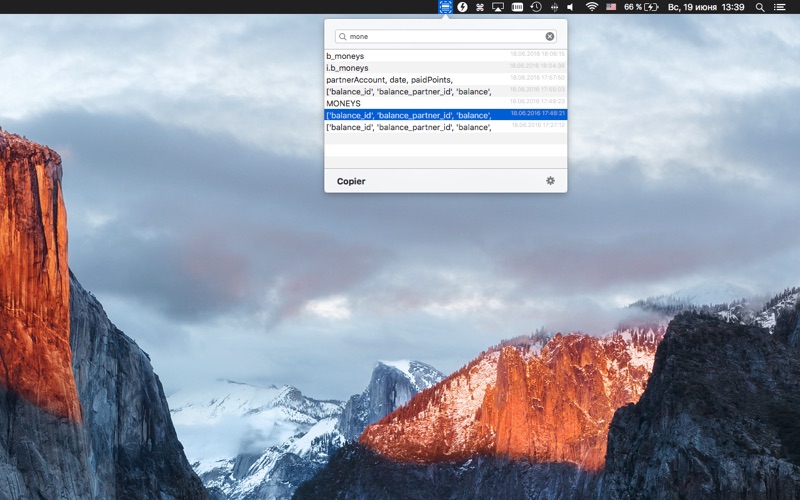Open the volume control in the menu bar

tap(571, 7)
